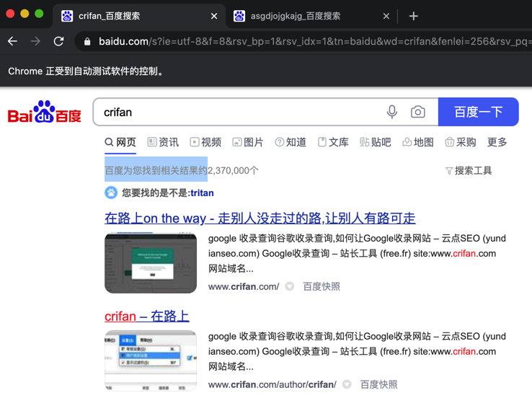Start voice search via microphone icon
Image resolution: width=532 pixels, height=398 pixels.
tap(392, 112)
